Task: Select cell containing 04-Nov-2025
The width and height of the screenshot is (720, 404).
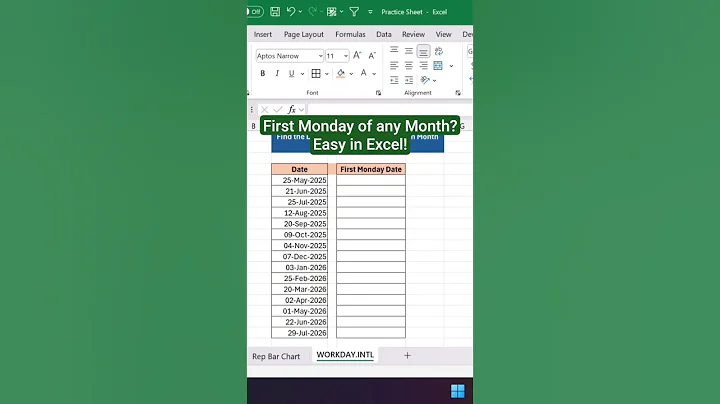Action: point(299,246)
